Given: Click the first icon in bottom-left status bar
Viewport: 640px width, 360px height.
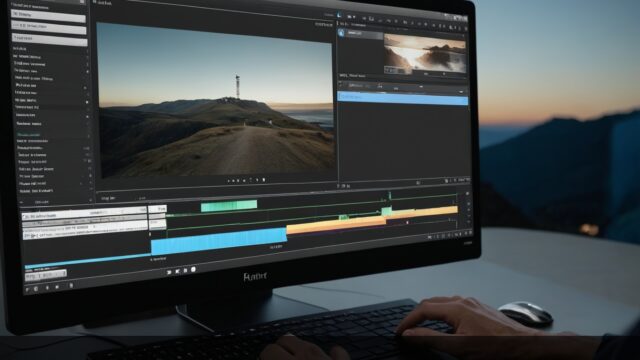Looking at the screenshot, I should tap(28, 289).
